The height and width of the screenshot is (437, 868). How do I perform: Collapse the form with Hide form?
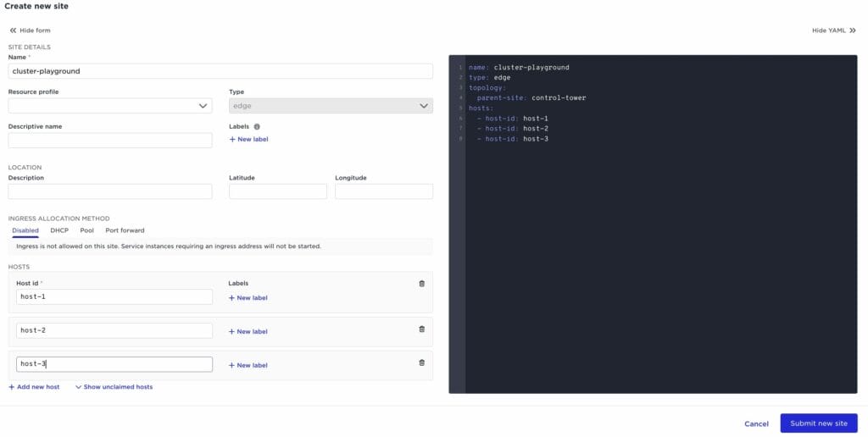click(30, 30)
